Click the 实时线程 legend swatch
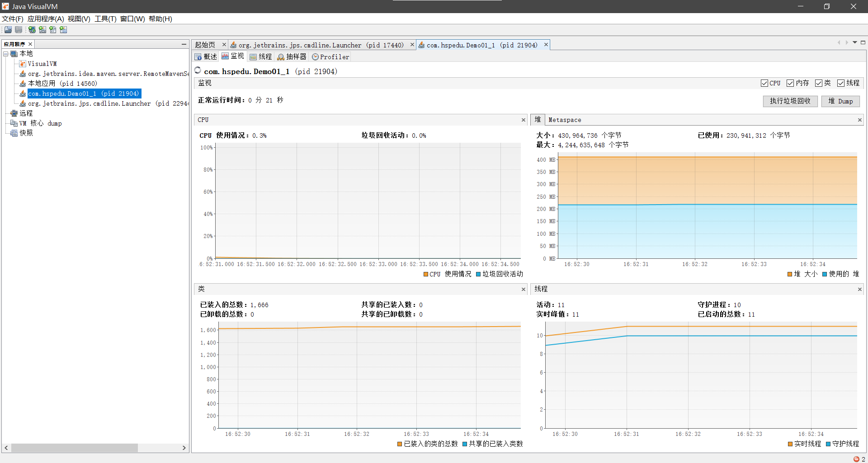Image resolution: width=868 pixels, height=463 pixels. coord(790,444)
